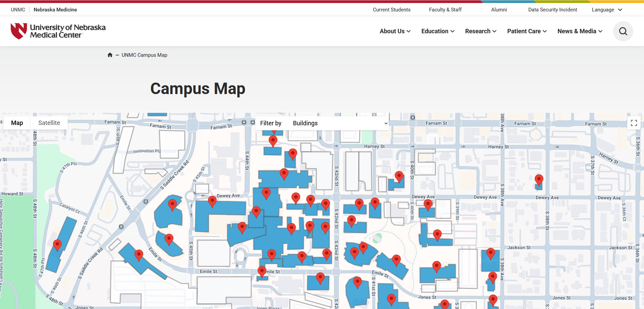644x309 pixels.
Task: Open the UNMC top bar link
Action: click(x=18, y=10)
